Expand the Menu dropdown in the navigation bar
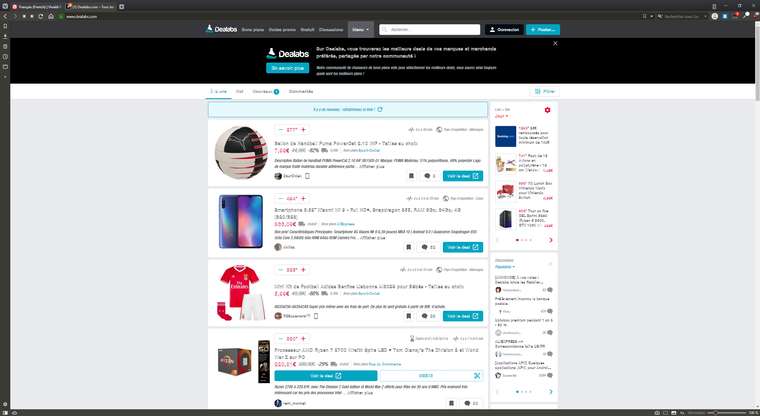Image resolution: width=760 pixels, height=416 pixels. click(x=361, y=30)
